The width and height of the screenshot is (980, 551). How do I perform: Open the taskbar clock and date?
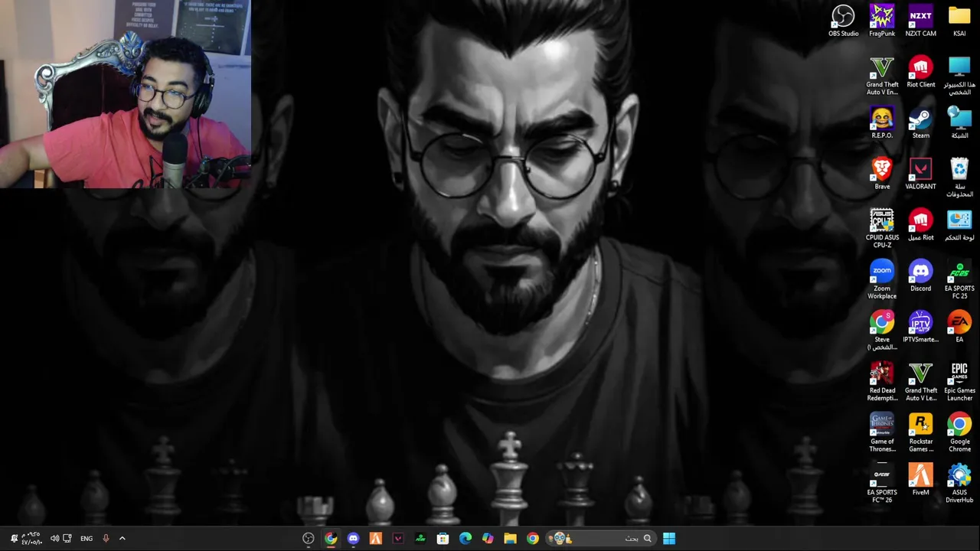coord(31,539)
